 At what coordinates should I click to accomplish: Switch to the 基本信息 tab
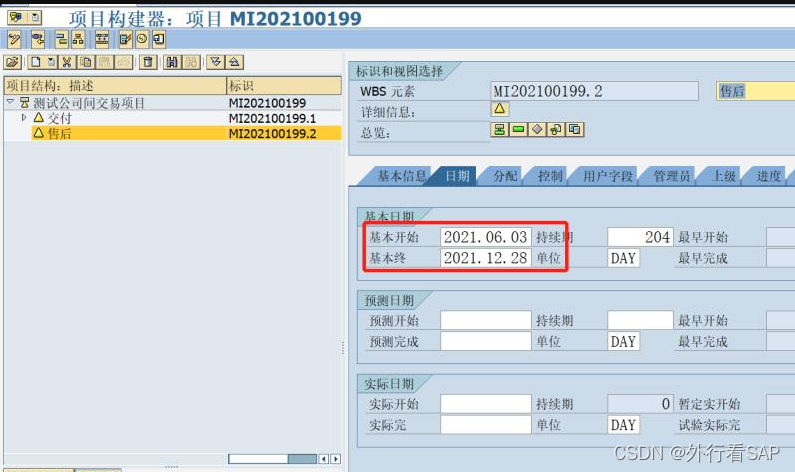pyautogui.click(x=402, y=176)
